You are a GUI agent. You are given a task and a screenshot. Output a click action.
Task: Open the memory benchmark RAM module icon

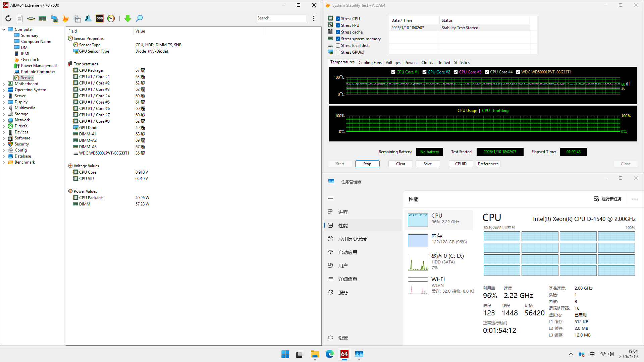click(43, 18)
